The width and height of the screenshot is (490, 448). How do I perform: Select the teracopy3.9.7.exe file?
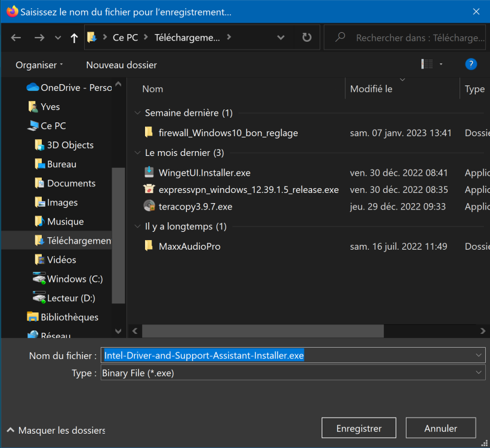[x=195, y=207]
